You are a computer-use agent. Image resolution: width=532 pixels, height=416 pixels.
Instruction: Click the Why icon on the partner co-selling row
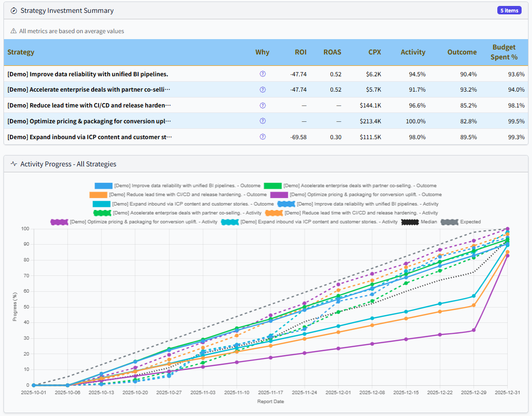[x=263, y=89]
